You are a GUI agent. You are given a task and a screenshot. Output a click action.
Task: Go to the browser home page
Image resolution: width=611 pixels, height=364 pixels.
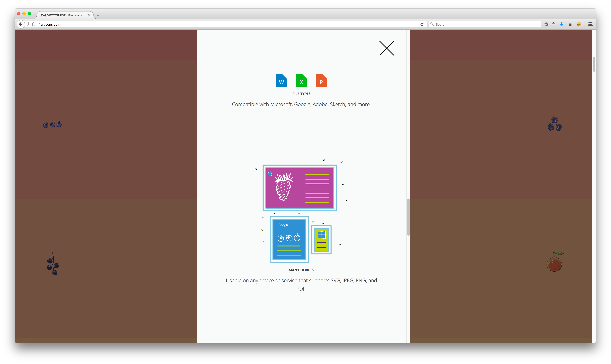[x=570, y=24]
